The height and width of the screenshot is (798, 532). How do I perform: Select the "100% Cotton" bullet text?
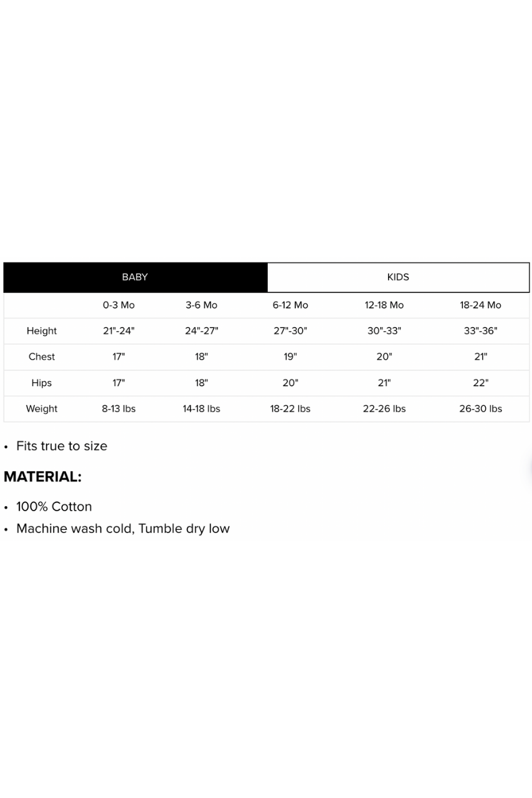54,507
